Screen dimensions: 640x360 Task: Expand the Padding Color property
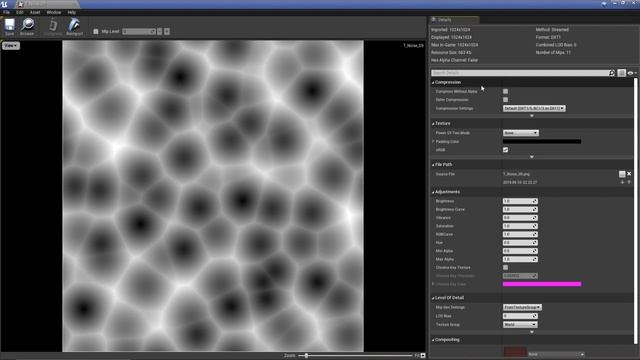pos(433,141)
